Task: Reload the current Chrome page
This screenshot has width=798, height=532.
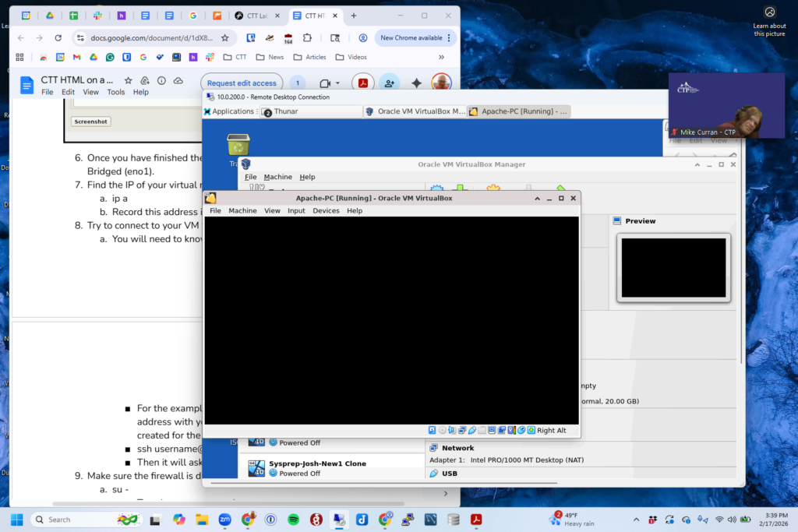Action: coord(58,37)
